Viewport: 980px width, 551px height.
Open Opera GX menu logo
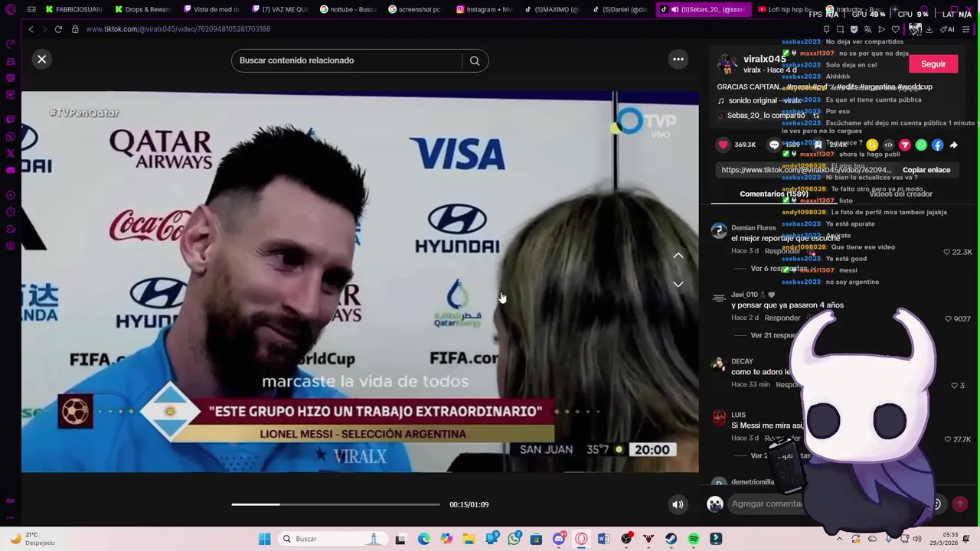(11, 9)
